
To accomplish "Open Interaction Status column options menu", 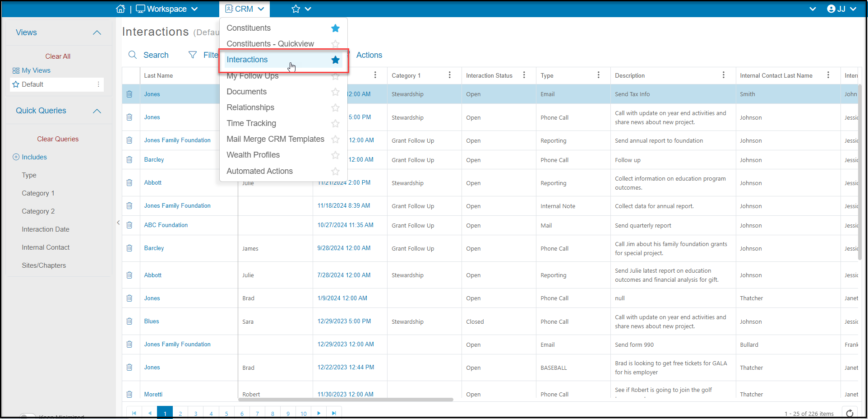I will click(x=524, y=75).
